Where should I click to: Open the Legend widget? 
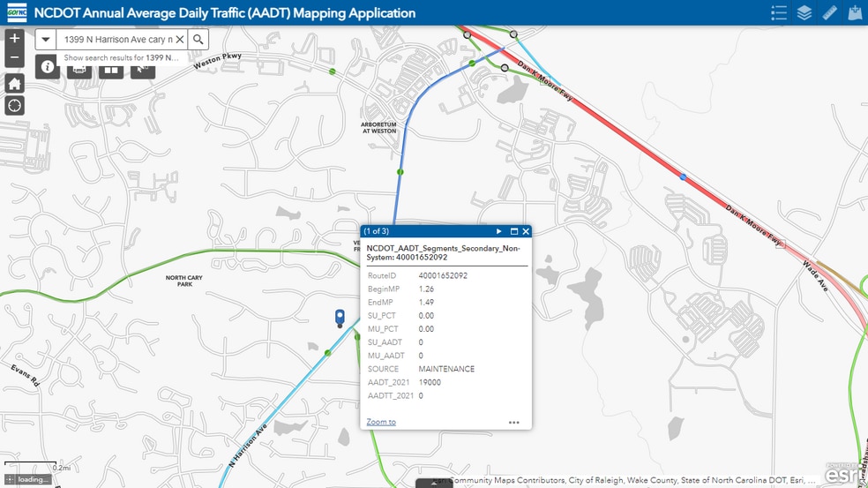coord(778,12)
